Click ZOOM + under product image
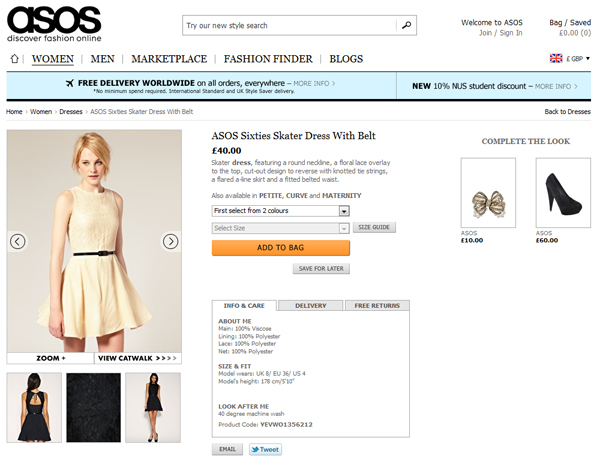This screenshot has width=600, height=462. (51, 358)
